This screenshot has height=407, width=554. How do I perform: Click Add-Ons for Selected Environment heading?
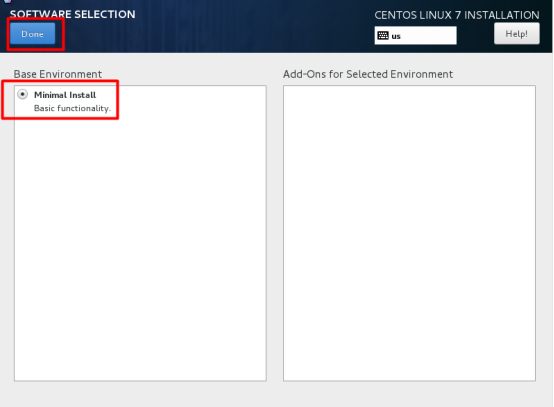click(368, 74)
